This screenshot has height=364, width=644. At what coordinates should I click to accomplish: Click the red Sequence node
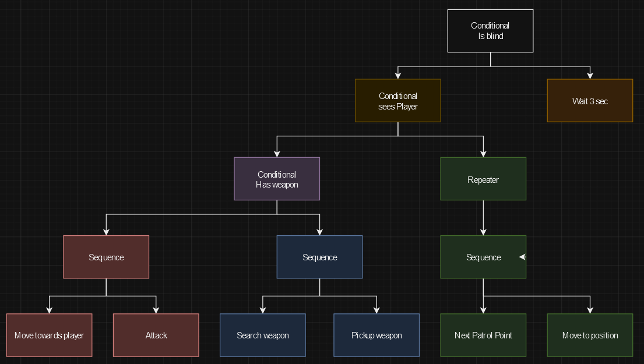(x=106, y=257)
